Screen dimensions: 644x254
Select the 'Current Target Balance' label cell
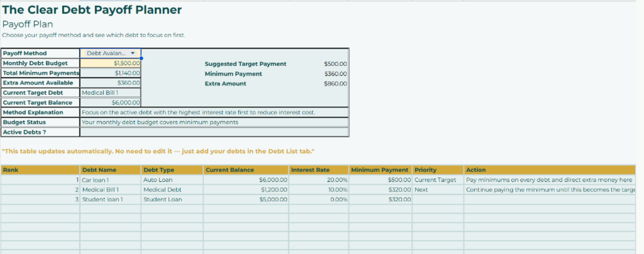(x=40, y=102)
